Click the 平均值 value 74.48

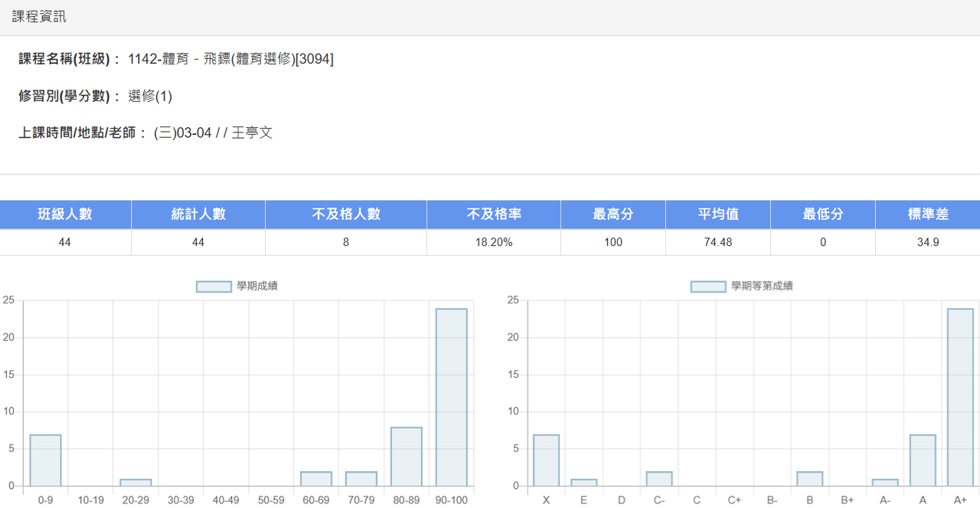click(x=718, y=242)
